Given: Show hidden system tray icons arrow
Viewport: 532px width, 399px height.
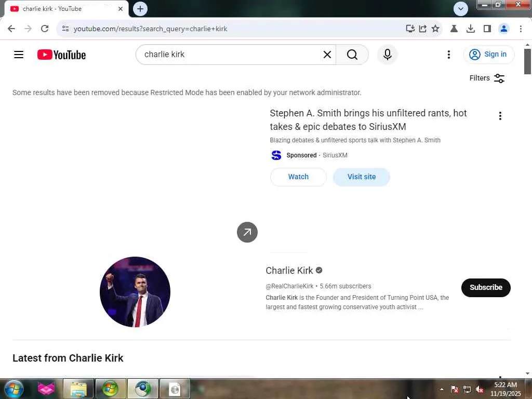Looking at the screenshot, I should coord(442,389).
